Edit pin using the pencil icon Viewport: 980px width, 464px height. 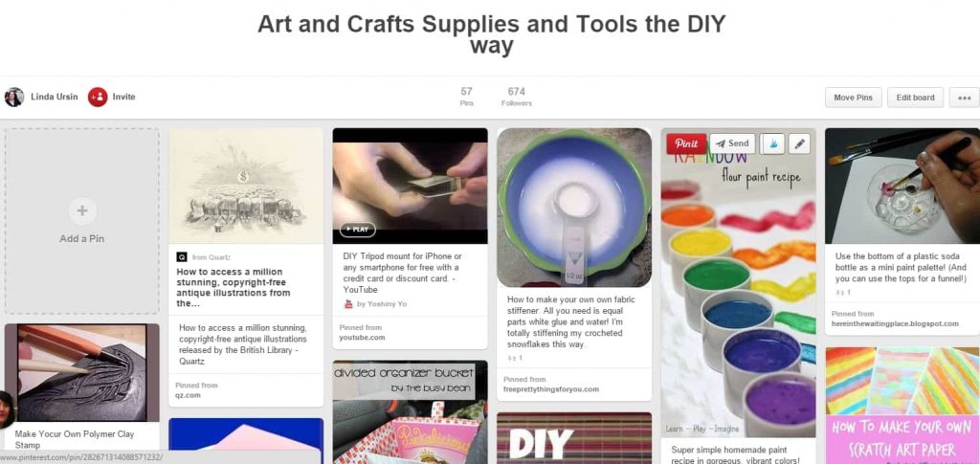pyautogui.click(x=799, y=144)
